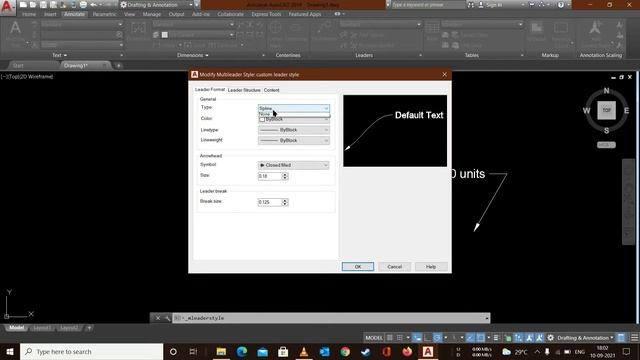This screenshot has height=360, width=640.
Task: Click the Windows taskbar search box
Action: [x=91, y=351]
